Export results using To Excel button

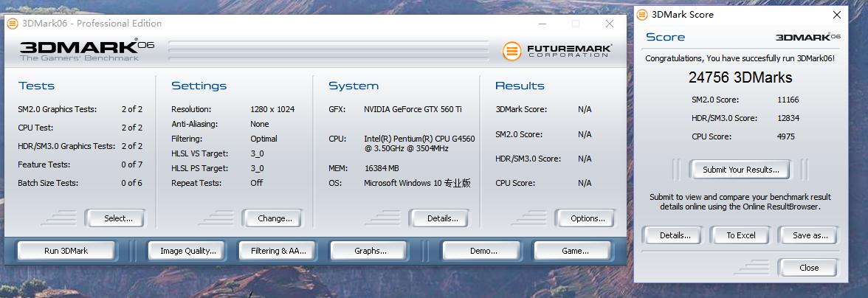tap(740, 235)
